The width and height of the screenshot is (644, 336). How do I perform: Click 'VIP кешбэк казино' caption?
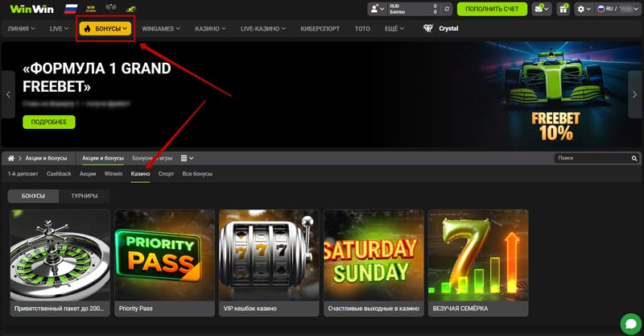[x=250, y=309]
